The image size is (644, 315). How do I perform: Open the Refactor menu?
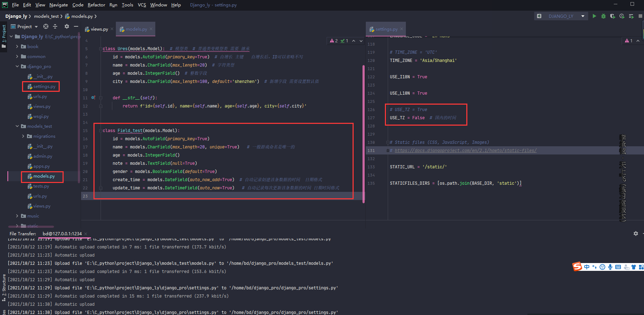96,5
